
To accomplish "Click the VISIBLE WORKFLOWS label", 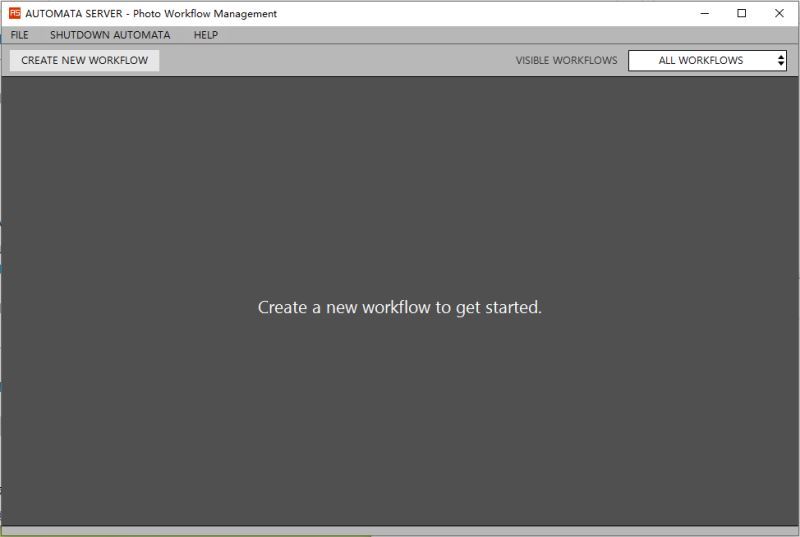I will point(566,60).
